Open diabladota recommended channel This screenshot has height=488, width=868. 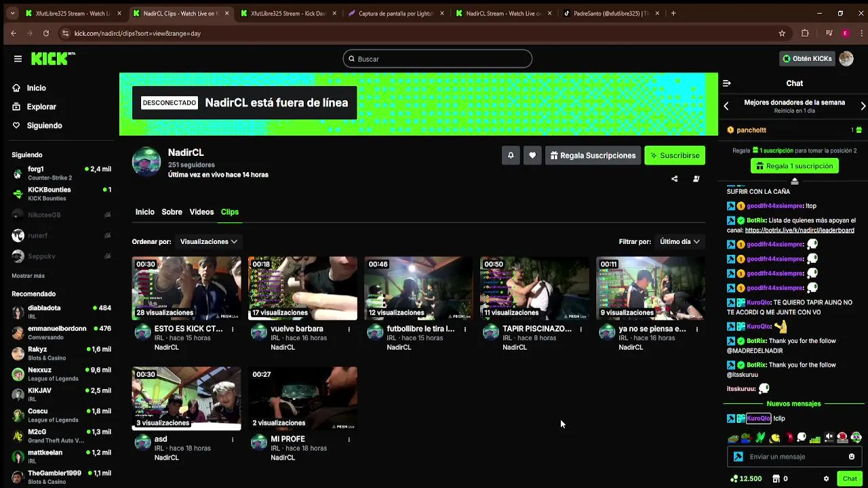click(61, 312)
